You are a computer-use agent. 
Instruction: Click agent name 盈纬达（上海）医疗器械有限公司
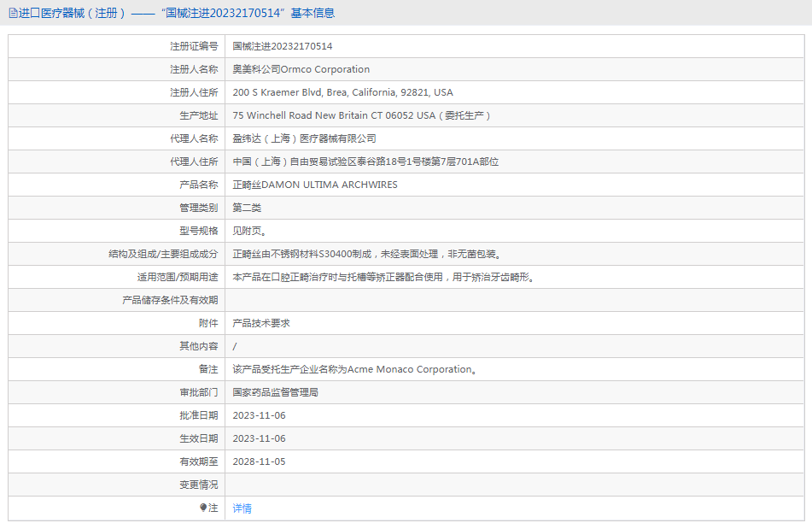[x=304, y=138]
